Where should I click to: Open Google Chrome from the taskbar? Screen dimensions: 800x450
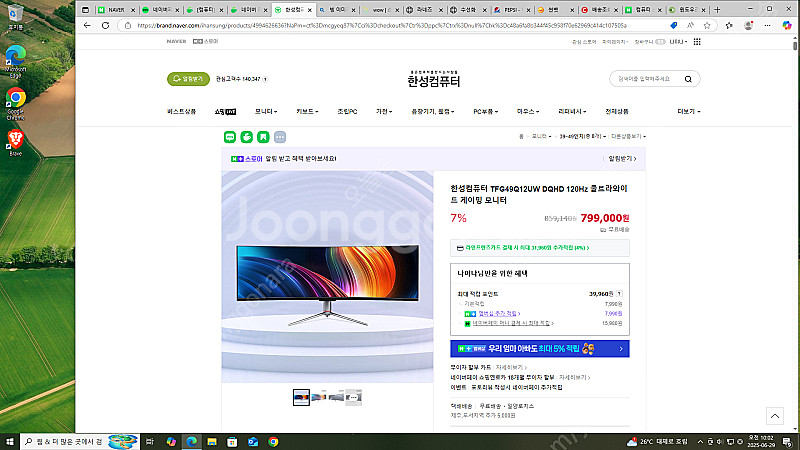273,441
